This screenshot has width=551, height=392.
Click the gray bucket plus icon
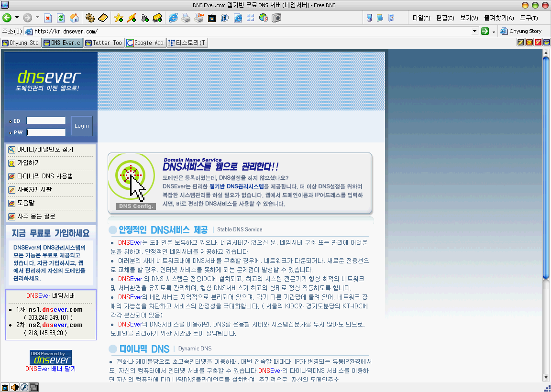click(x=145, y=18)
